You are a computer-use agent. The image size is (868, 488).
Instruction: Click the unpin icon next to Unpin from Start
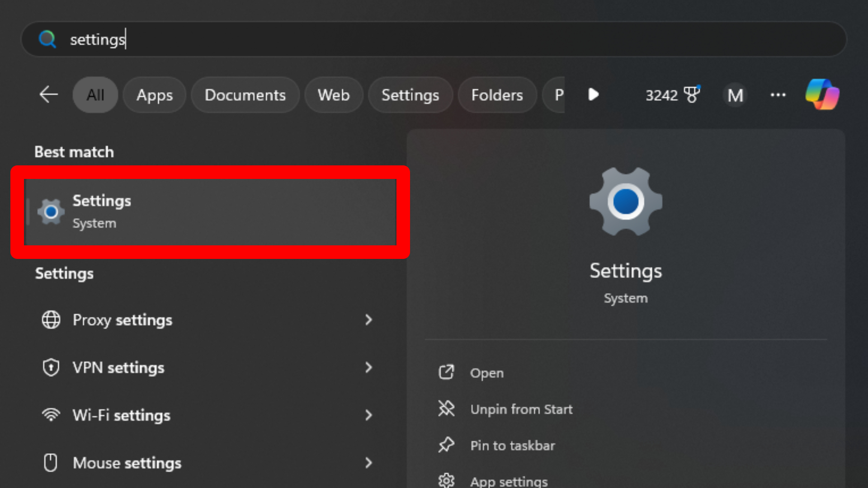(446, 408)
